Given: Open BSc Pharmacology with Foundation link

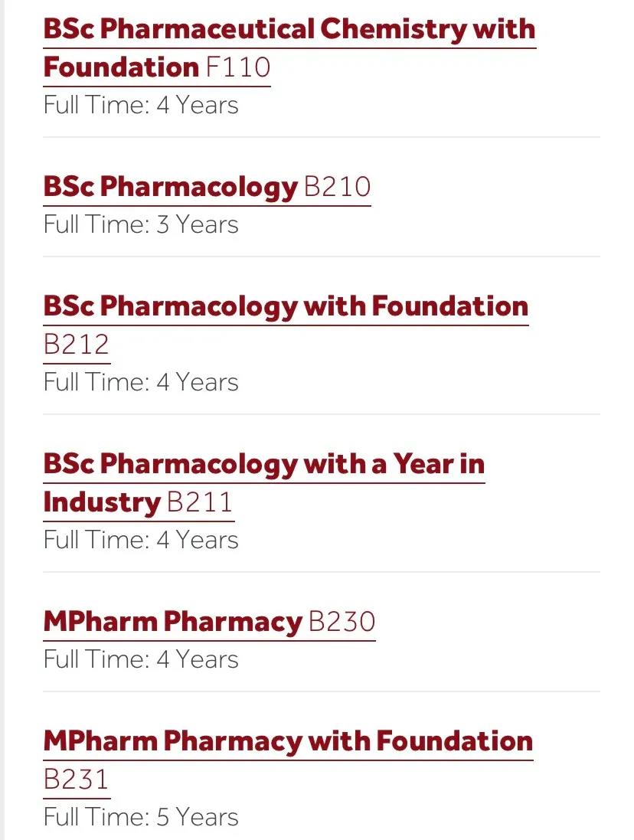Looking at the screenshot, I should [286, 306].
